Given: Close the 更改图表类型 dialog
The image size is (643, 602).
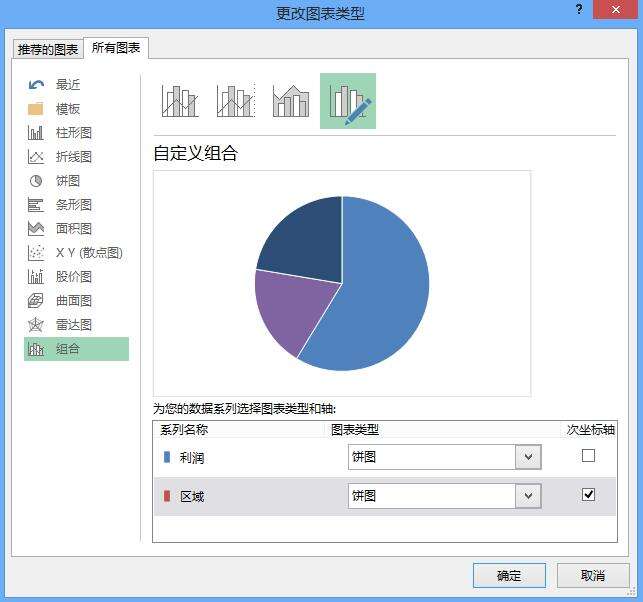Looking at the screenshot, I should click(616, 9).
